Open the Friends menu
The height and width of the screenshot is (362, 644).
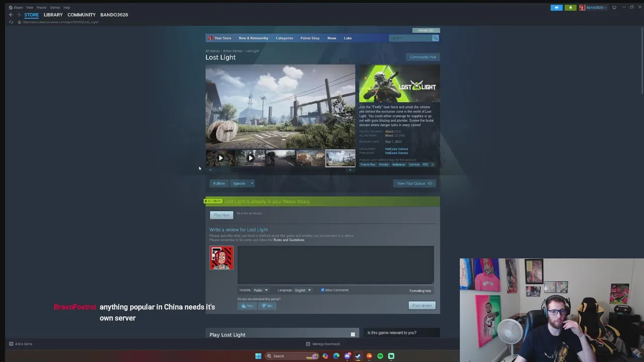pos(42,8)
